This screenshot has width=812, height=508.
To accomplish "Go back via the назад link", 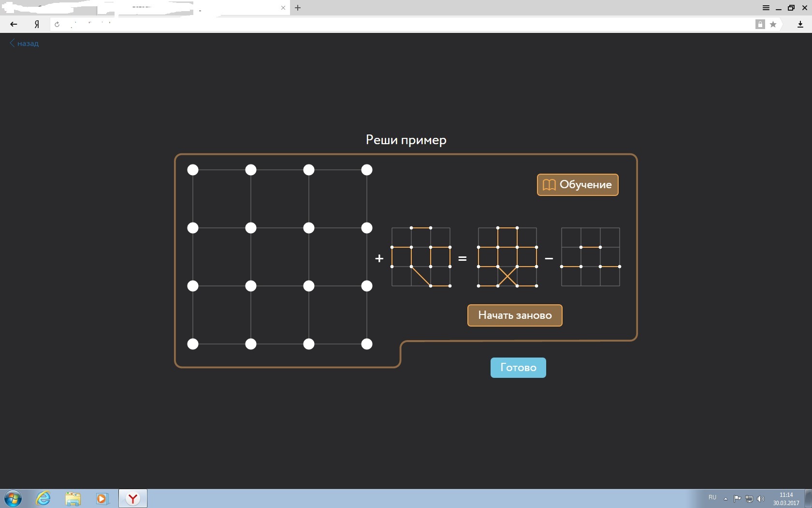I will pos(24,44).
